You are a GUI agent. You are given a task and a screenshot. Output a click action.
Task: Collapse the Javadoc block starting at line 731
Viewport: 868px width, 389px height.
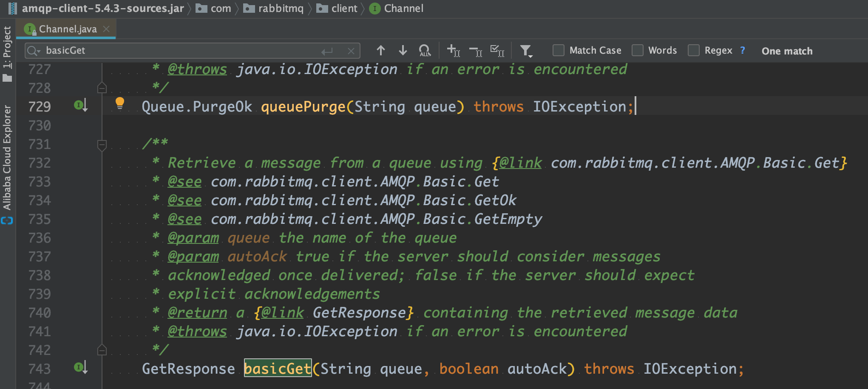click(x=102, y=145)
